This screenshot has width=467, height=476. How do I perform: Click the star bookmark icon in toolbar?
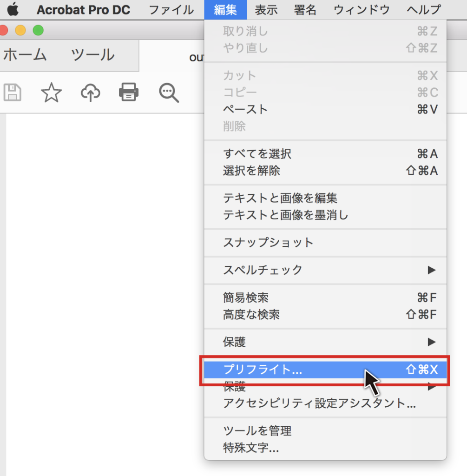[51, 93]
